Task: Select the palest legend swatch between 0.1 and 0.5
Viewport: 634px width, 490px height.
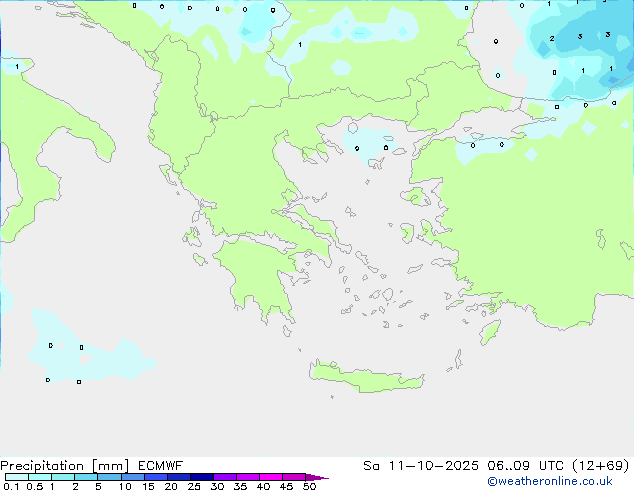Action: 17,477
